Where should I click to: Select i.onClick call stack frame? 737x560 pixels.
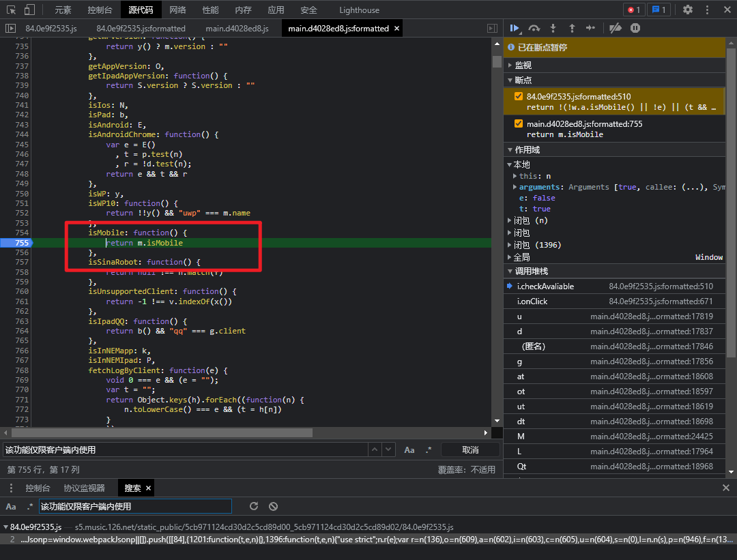point(614,301)
